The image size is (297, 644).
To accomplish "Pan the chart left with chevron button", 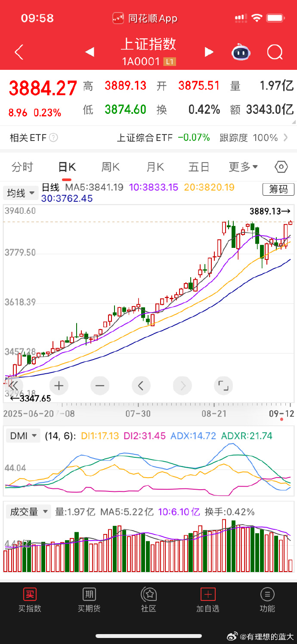I will (x=141, y=385).
